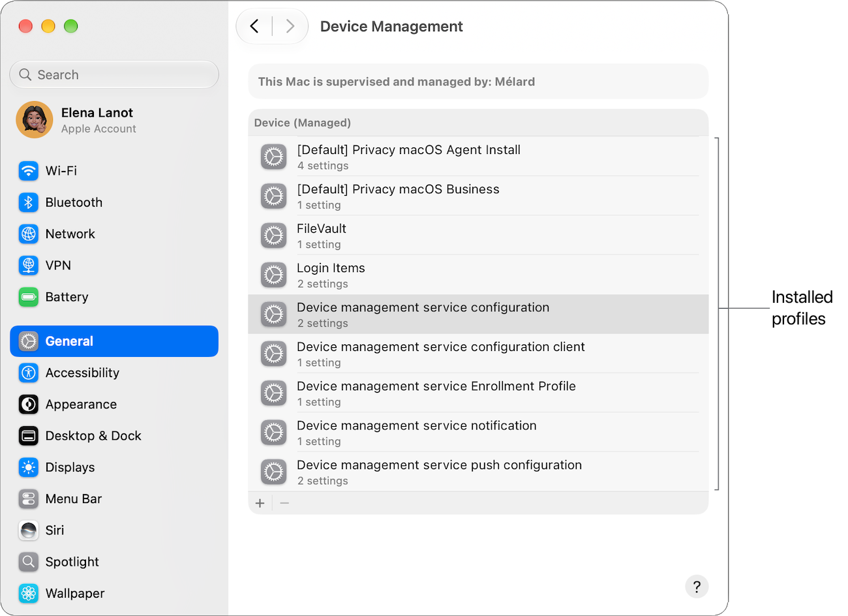Open the Wi-Fi settings label

tap(61, 171)
